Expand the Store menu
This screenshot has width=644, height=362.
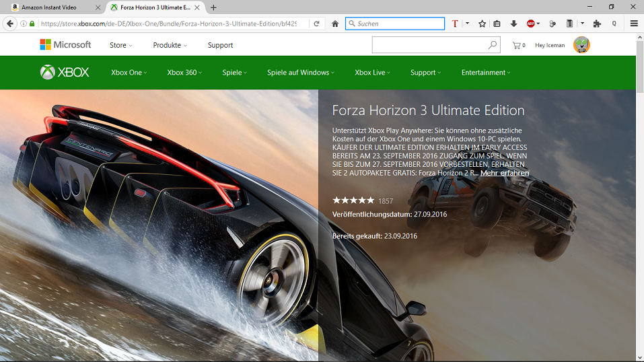tap(120, 45)
